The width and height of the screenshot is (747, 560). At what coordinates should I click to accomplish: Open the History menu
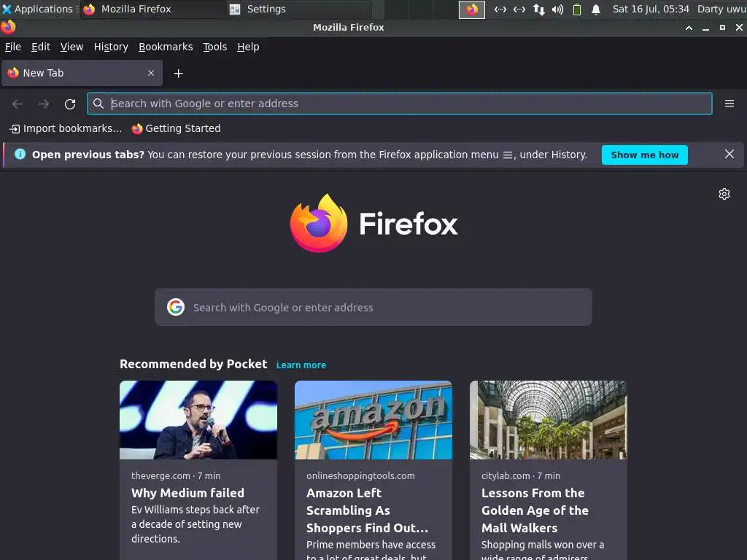pos(111,47)
